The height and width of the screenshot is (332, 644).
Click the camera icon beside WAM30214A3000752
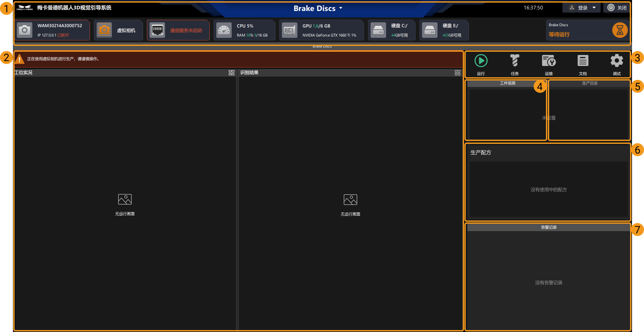click(x=25, y=30)
